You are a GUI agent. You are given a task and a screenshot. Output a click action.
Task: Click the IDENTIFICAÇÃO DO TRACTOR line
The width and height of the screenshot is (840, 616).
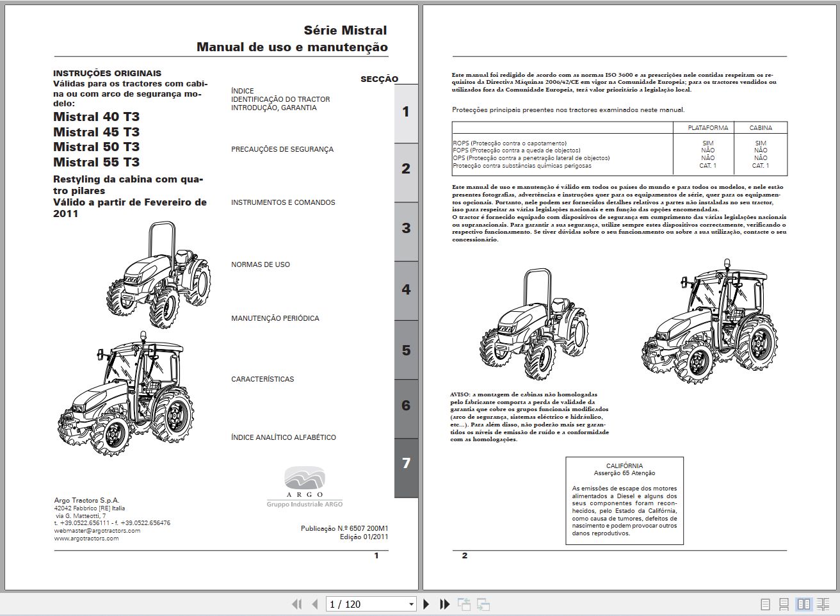point(280,99)
